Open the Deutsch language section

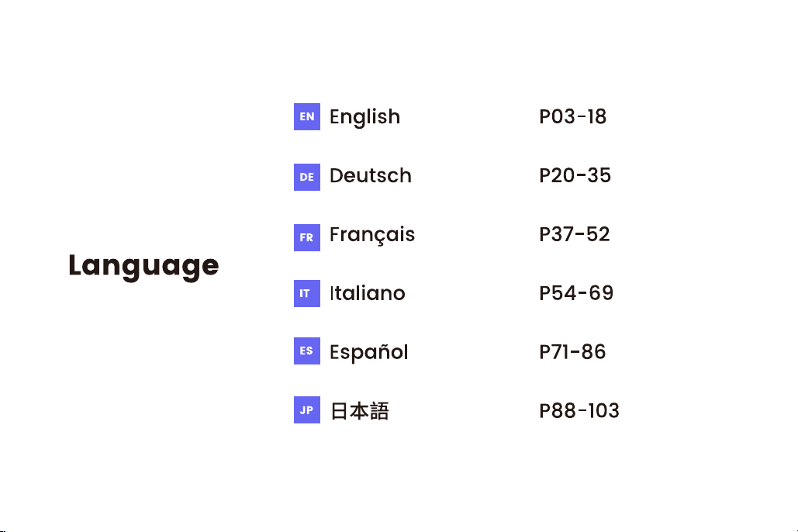pyautogui.click(x=371, y=175)
